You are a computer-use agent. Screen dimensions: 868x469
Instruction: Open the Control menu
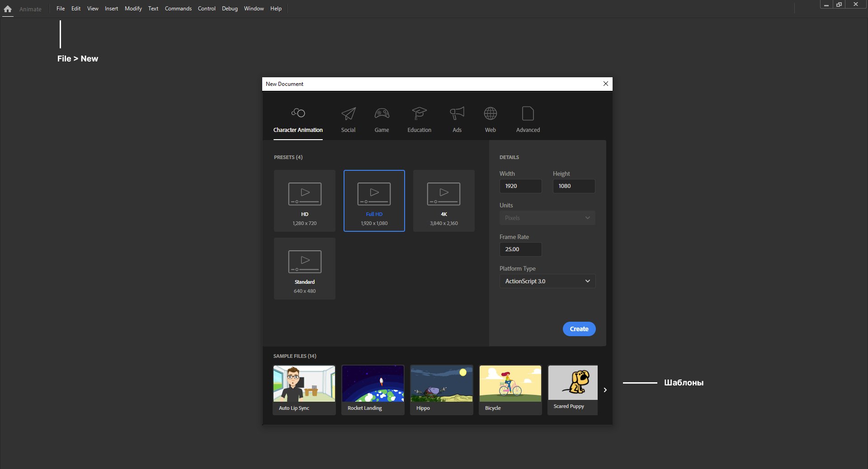[207, 9]
